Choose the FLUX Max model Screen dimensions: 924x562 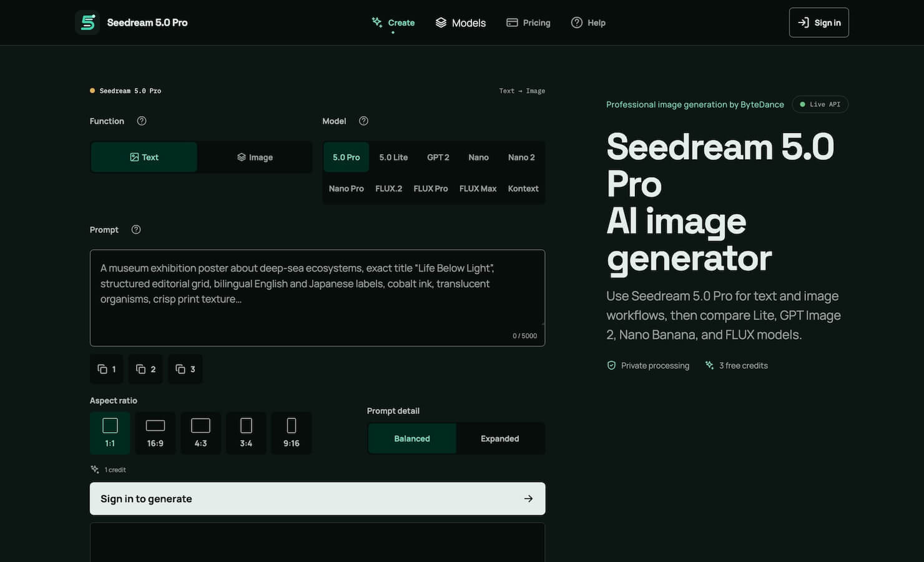click(478, 189)
